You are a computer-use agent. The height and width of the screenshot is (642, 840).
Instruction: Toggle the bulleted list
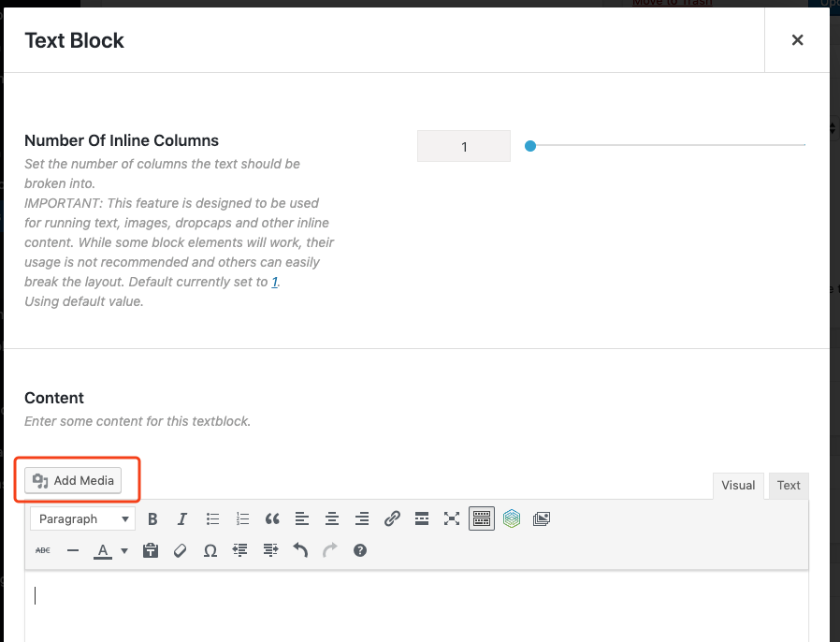[x=212, y=518]
